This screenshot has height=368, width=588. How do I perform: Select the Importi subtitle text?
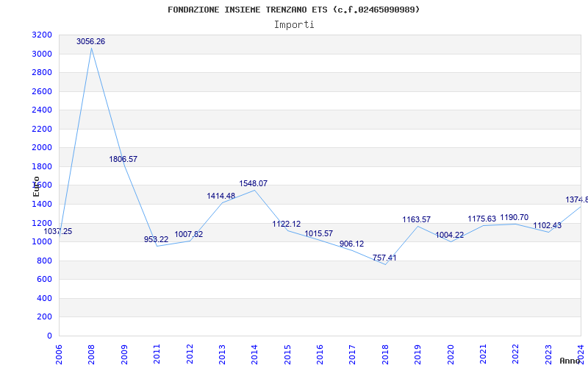294,25
